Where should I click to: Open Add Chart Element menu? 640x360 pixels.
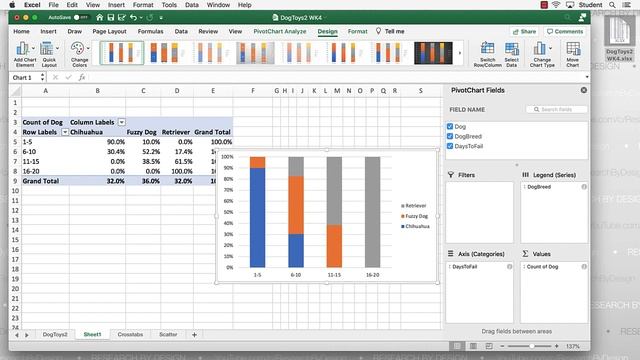(x=24, y=54)
